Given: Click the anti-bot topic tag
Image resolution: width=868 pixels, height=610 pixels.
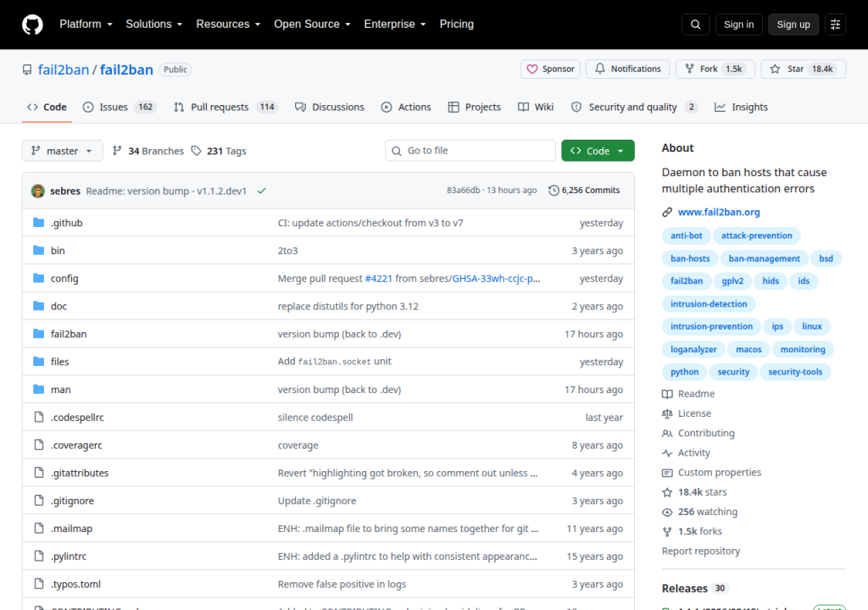Looking at the screenshot, I should tap(686, 236).
